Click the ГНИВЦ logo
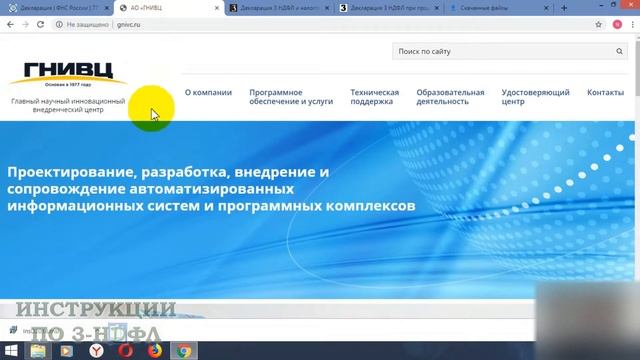Screen dimensions: 640x360 68,74
